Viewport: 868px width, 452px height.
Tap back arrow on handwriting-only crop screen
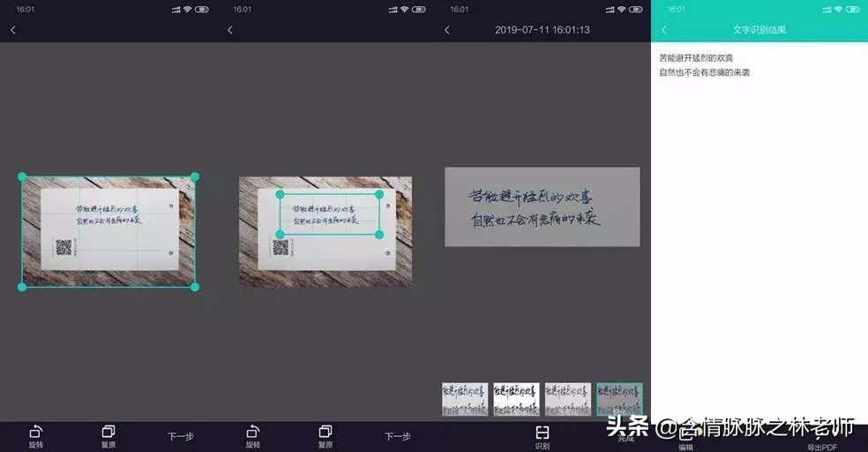230,30
